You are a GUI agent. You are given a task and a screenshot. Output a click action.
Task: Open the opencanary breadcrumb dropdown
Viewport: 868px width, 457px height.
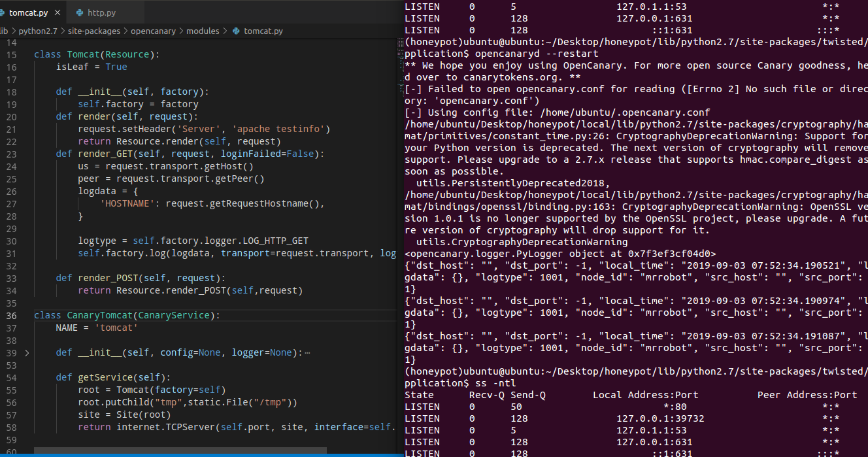(154, 31)
